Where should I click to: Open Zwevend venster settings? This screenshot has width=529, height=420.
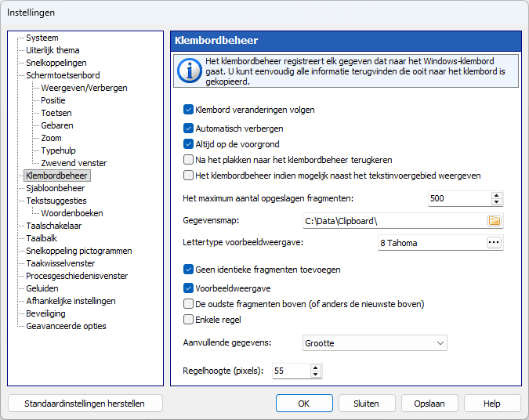click(74, 163)
